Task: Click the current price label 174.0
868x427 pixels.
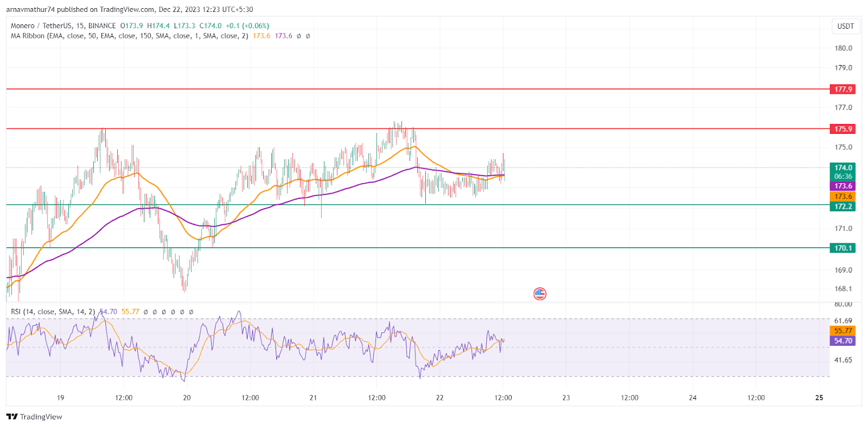Action: click(x=843, y=167)
